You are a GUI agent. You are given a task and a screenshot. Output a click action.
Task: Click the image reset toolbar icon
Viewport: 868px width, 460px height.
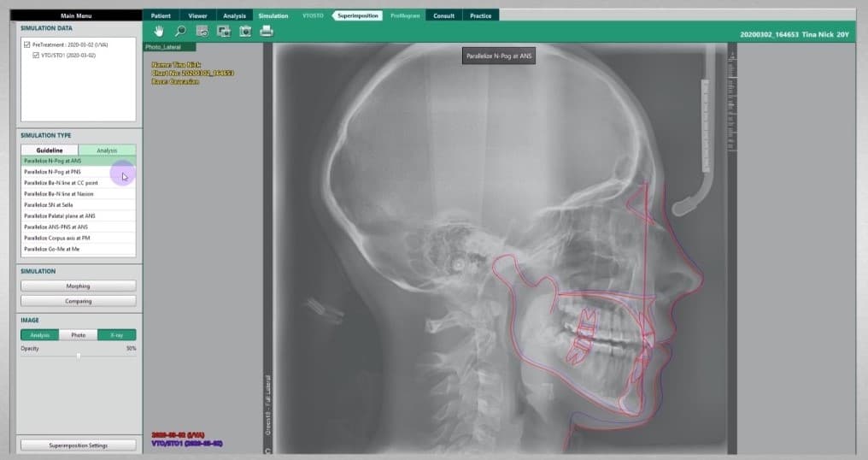202,31
